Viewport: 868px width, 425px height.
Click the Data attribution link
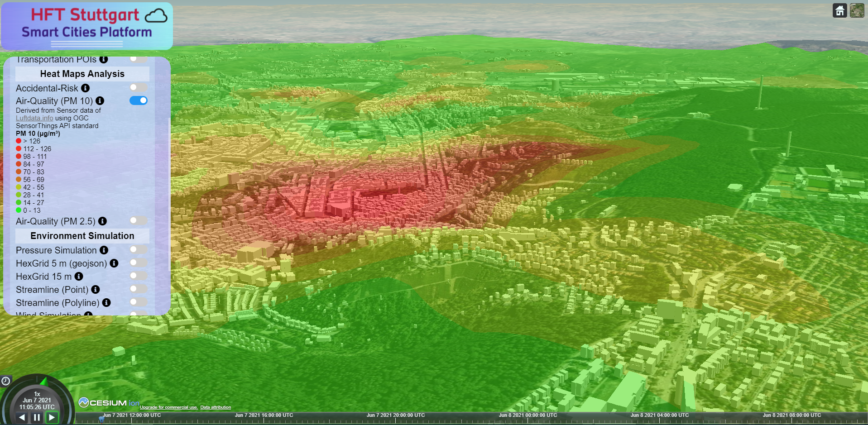(x=216, y=407)
